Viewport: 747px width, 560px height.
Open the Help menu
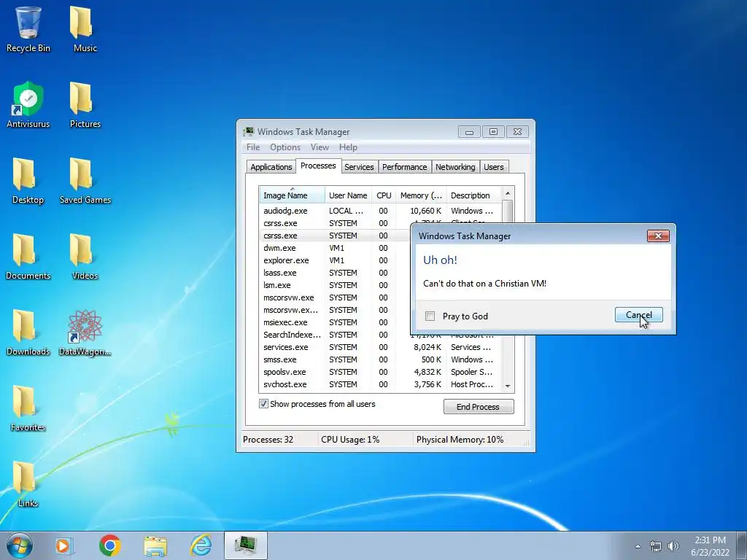[348, 147]
